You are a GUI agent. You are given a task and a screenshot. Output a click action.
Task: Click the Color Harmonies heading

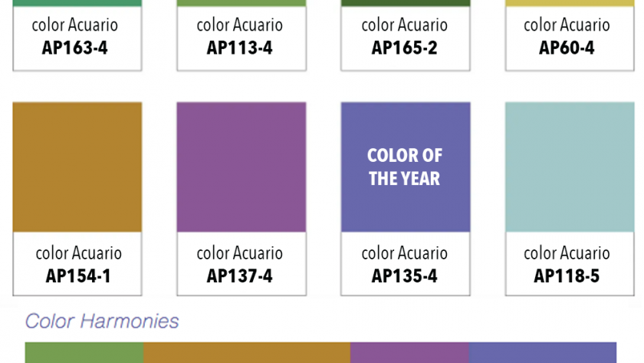click(102, 321)
